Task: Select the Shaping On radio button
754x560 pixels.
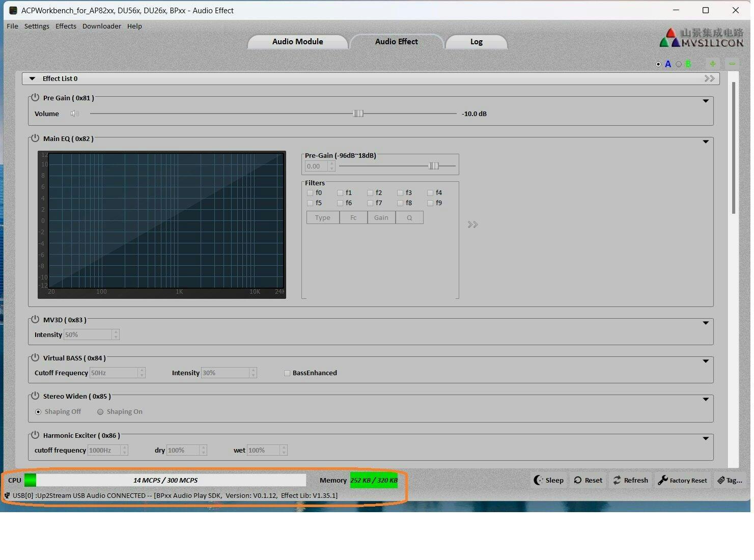Action: pos(100,412)
